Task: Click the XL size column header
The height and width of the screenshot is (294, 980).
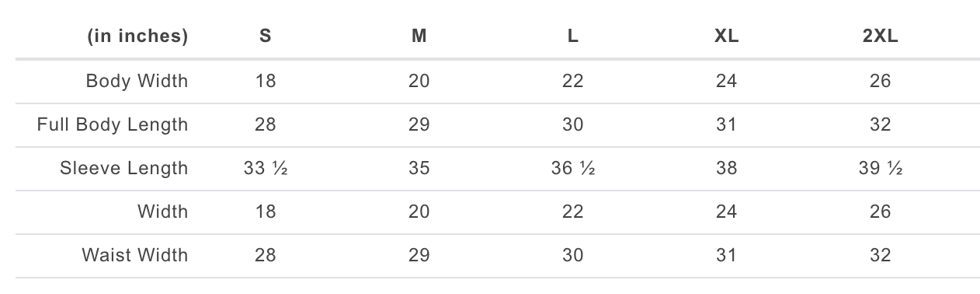Action: coord(727,37)
